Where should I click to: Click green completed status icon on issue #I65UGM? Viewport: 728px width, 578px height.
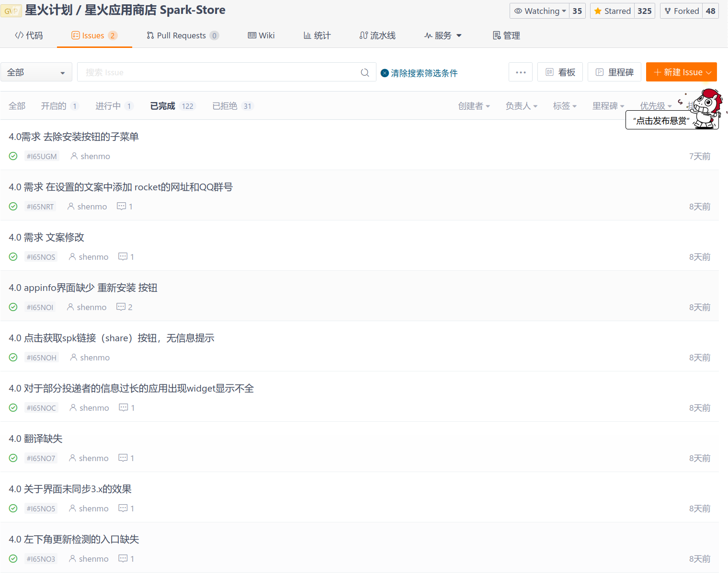(x=13, y=156)
